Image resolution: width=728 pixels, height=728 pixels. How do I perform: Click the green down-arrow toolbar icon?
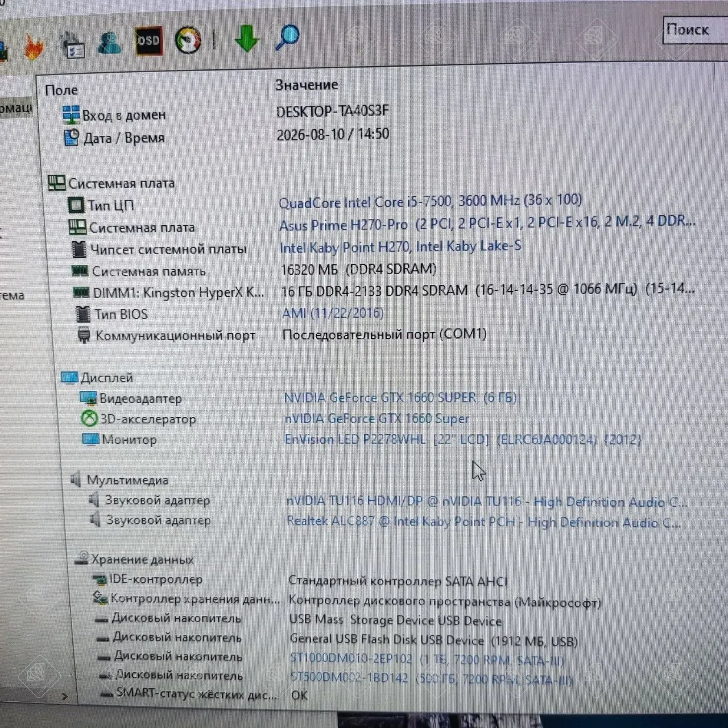click(x=247, y=39)
